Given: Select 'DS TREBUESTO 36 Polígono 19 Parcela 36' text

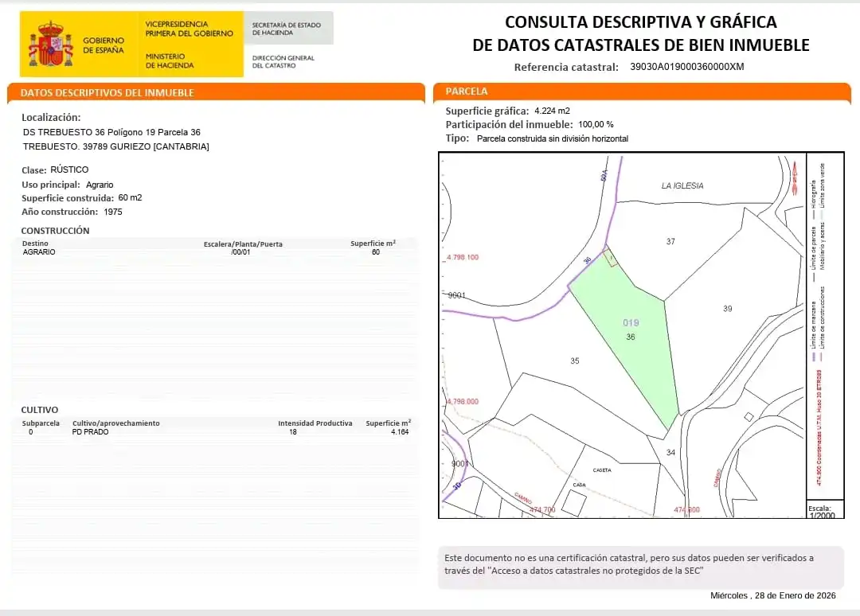Looking at the screenshot, I should (x=111, y=132).
